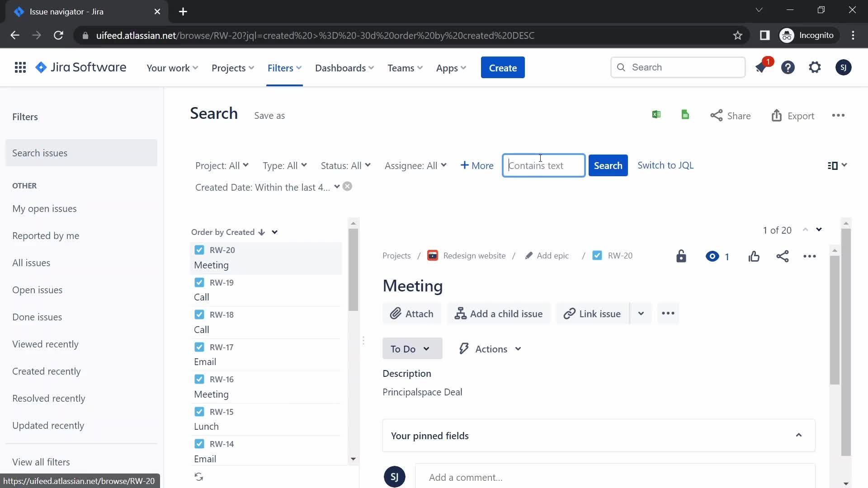
Task: Open Jira settings gear icon
Action: [x=815, y=67]
